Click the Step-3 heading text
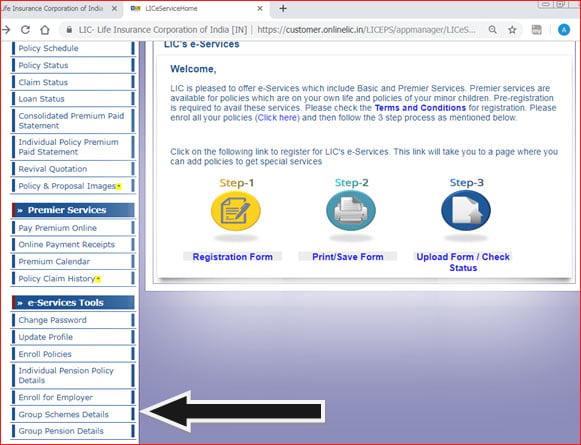 pyautogui.click(x=467, y=183)
